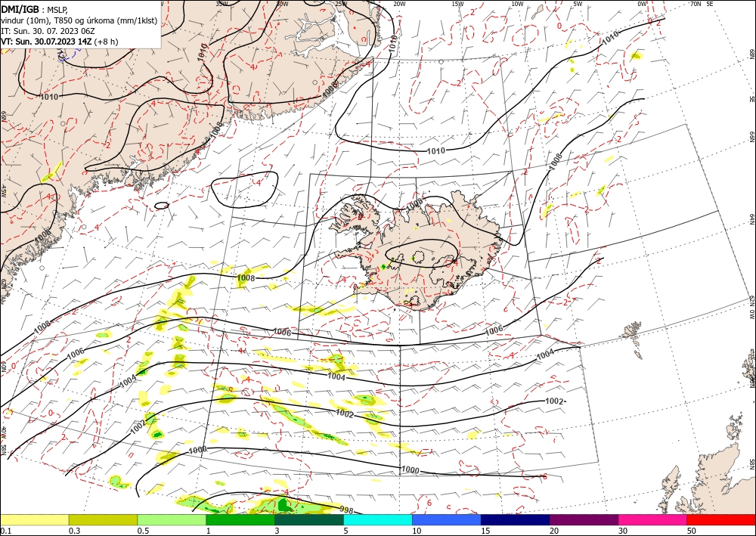The height and width of the screenshot is (536, 756).
Task: Click the navy 15–20 mm legend swatch
Action: click(515, 519)
